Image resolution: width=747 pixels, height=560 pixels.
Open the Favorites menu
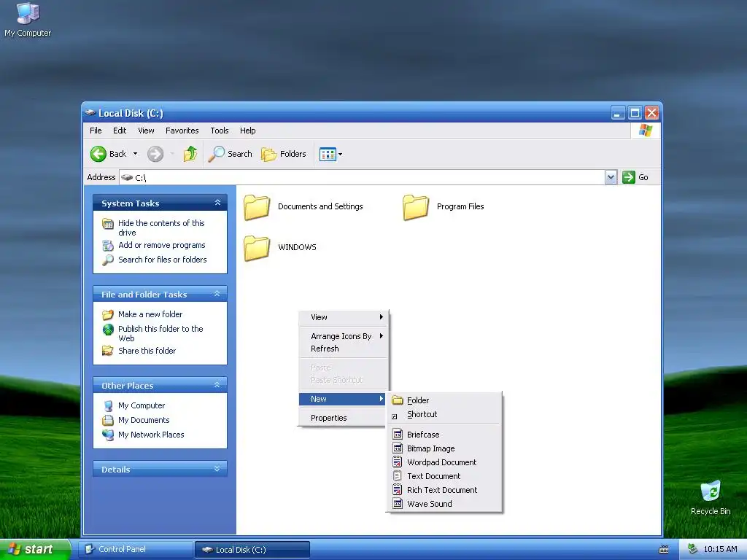point(182,131)
